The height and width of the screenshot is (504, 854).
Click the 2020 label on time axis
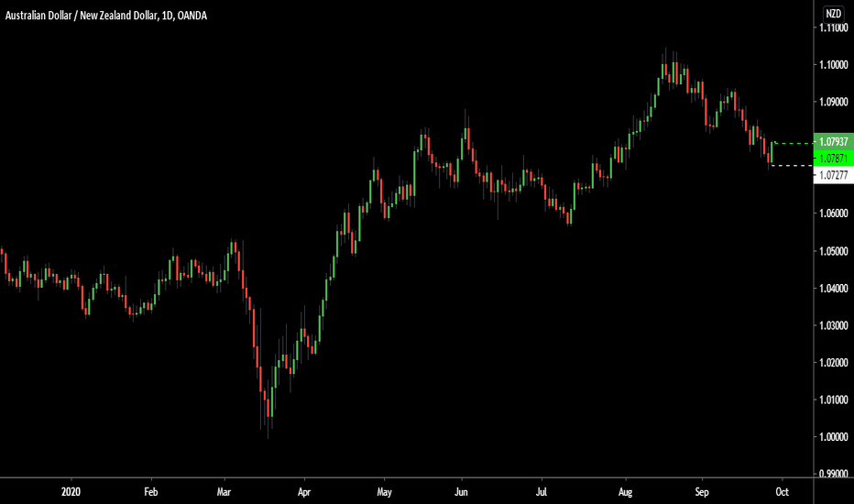(x=71, y=492)
